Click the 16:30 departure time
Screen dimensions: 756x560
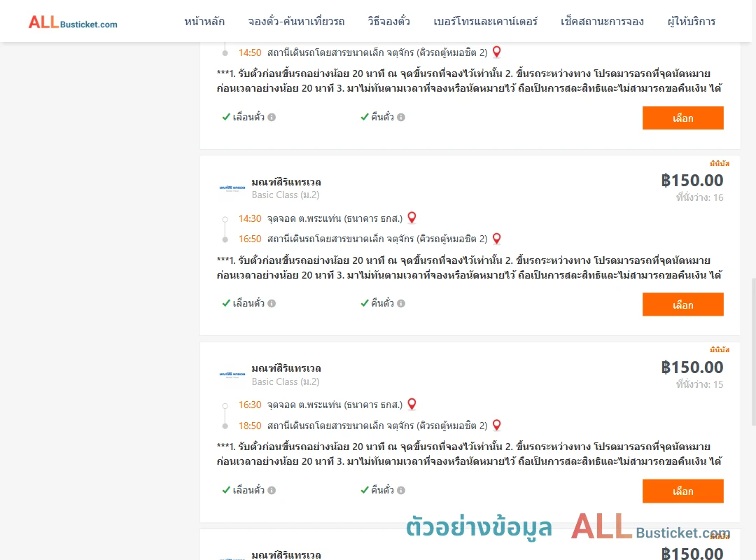[250, 405]
